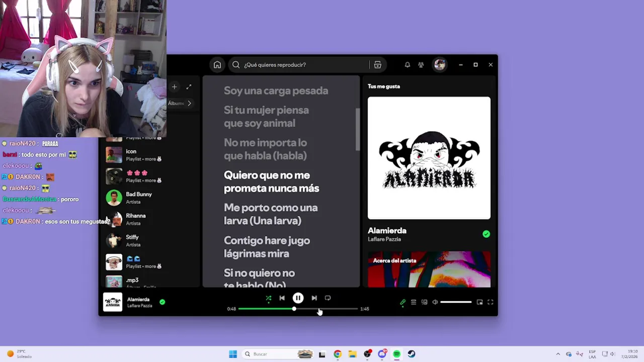Image resolution: width=644 pixels, height=362 pixels.
Task: Show hidden system tray icons
Action: [557, 354]
